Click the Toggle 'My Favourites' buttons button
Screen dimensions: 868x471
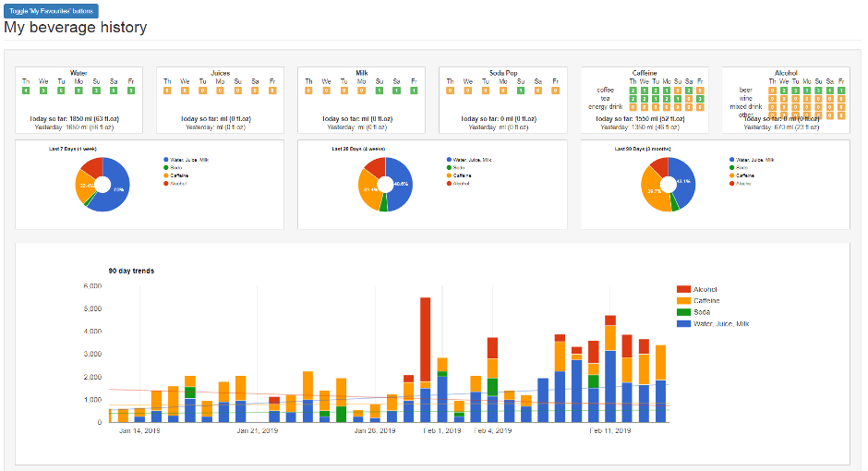(51, 10)
